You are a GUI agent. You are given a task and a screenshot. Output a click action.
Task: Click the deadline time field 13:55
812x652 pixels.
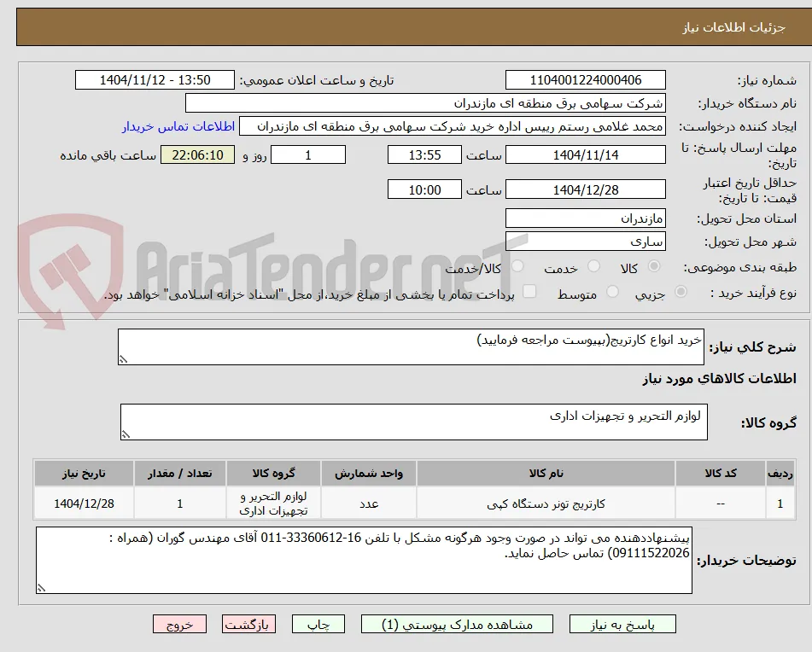pyautogui.click(x=424, y=154)
